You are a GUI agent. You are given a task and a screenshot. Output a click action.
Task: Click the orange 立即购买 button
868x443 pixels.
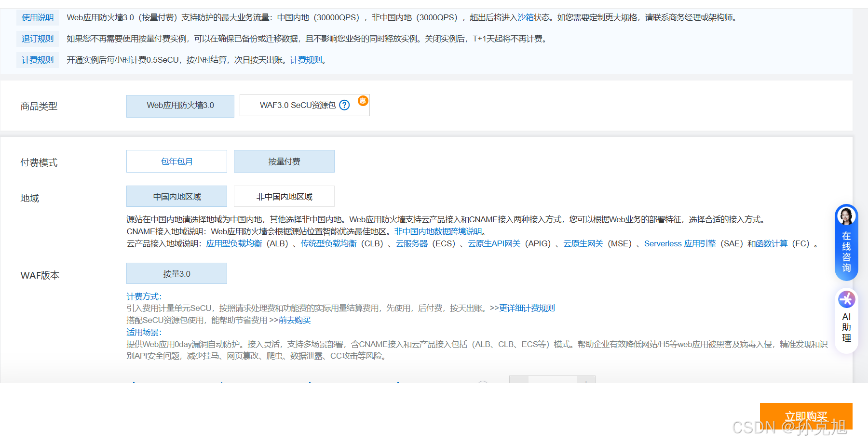[x=806, y=416]
